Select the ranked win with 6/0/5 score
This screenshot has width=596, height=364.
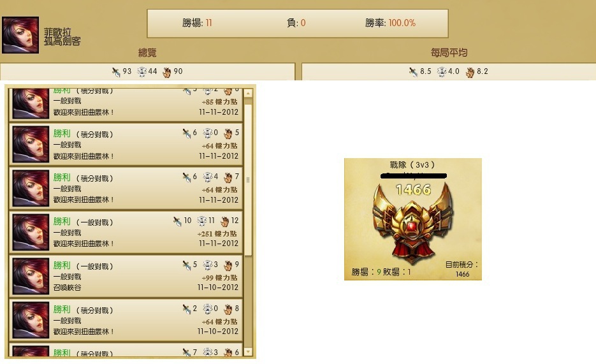pos(126,144)
